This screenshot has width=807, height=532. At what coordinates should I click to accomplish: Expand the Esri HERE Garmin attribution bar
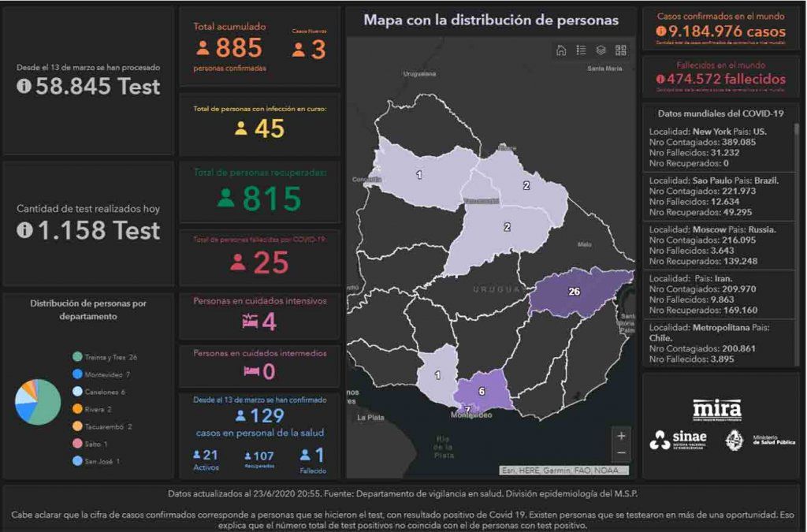click(x=564, y=471)
